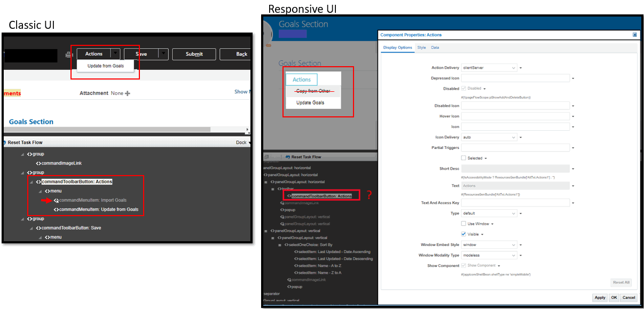Open the Save button dropdown arrow
Screen dimensions: 644x309
(163, 54)
